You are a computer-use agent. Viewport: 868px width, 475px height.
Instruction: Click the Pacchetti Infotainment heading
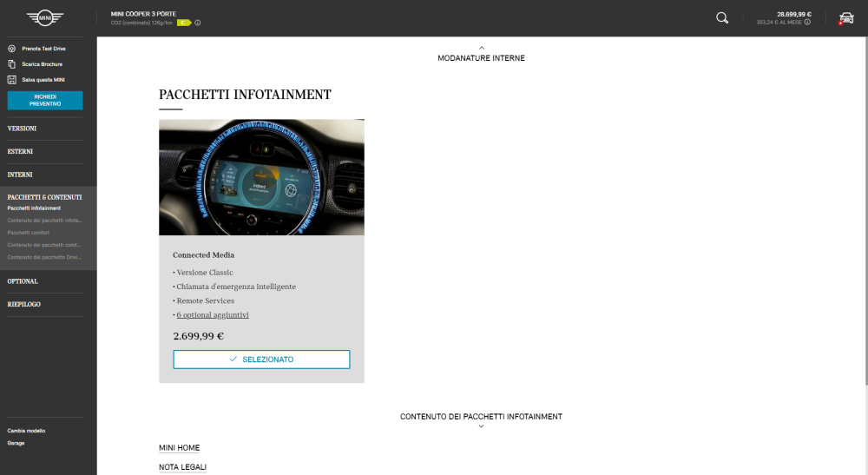pos(245,95)
